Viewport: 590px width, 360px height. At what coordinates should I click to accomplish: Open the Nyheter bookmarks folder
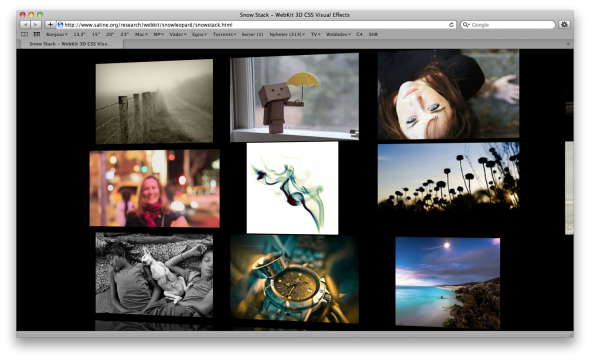tap(287, 34)
